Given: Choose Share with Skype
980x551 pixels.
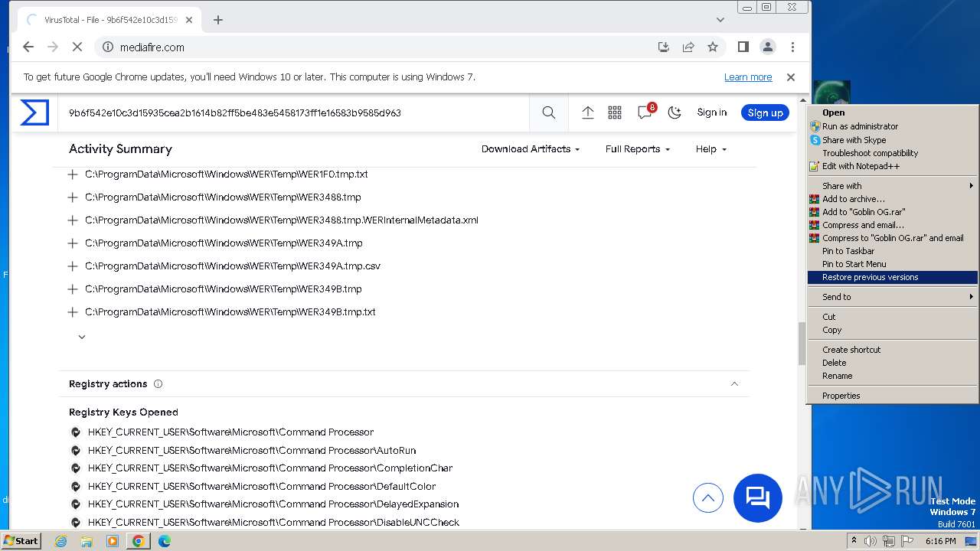Looking at the screenshot, I should 893,140.
